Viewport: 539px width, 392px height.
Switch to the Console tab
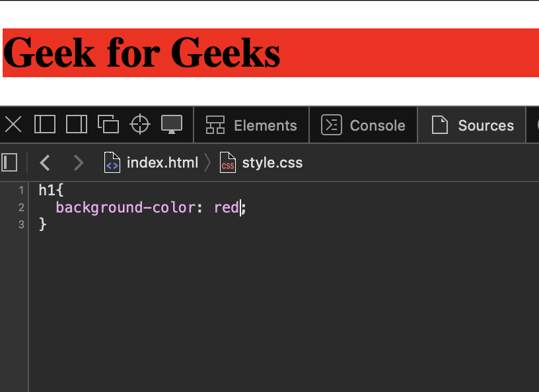pyautogui.click(x=363, y=125)
